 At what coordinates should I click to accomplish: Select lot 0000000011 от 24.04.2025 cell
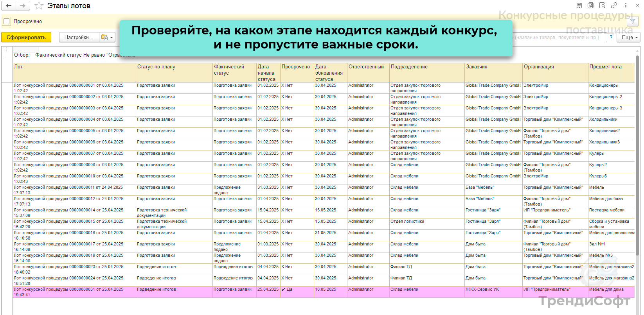[x=74, y=190]
